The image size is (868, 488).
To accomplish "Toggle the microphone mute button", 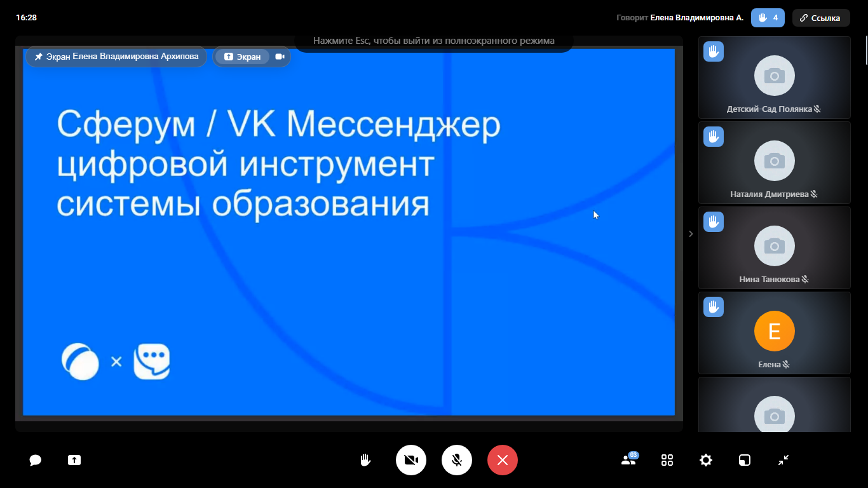I will (457, 460).
